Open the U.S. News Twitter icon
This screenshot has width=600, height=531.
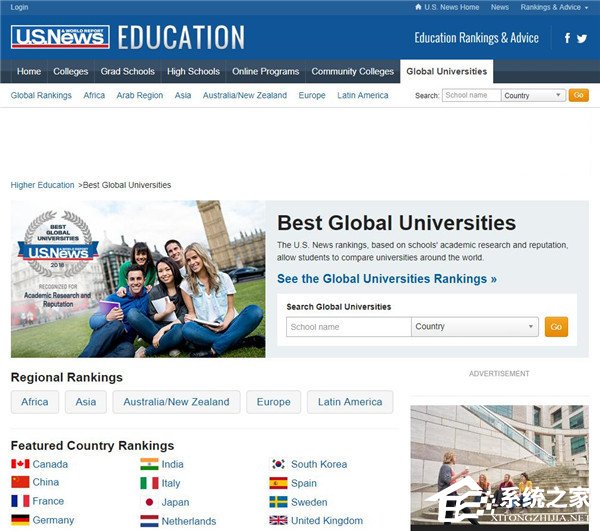[x=582, y=38]
